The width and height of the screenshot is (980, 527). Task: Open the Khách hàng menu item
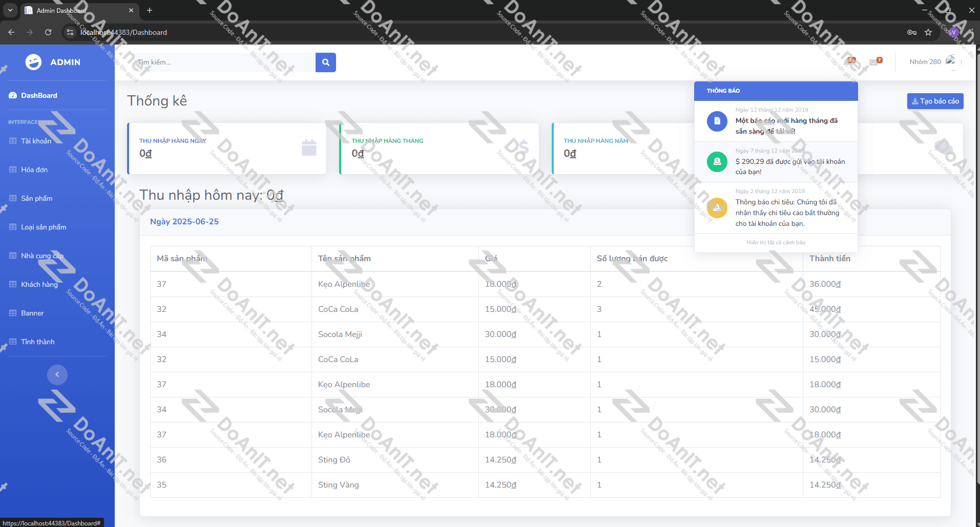(57, 284)
